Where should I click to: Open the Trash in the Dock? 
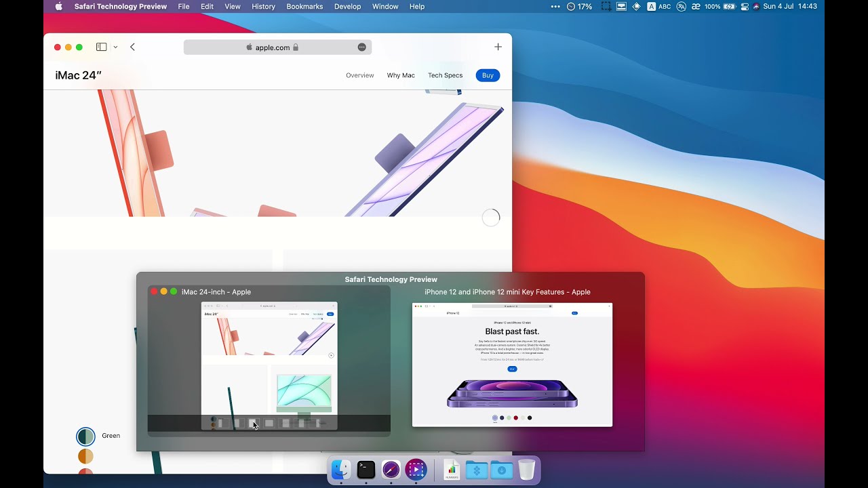click(527, 470)
